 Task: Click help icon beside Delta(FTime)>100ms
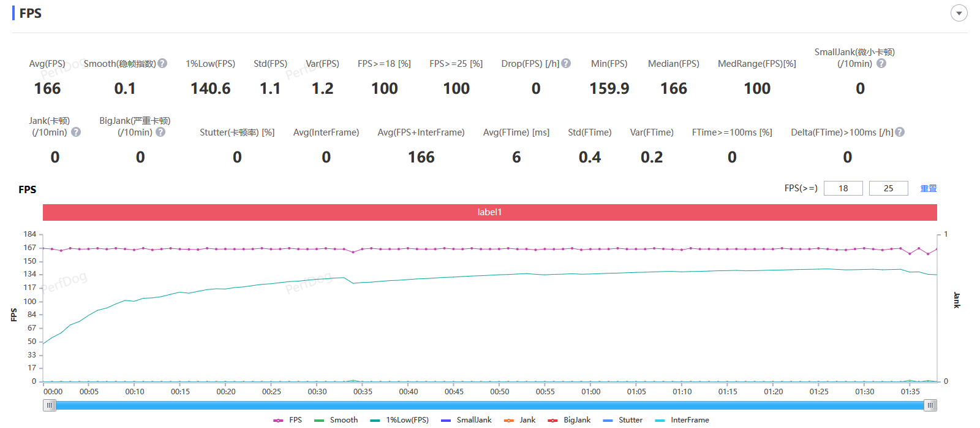click(900, 132)
